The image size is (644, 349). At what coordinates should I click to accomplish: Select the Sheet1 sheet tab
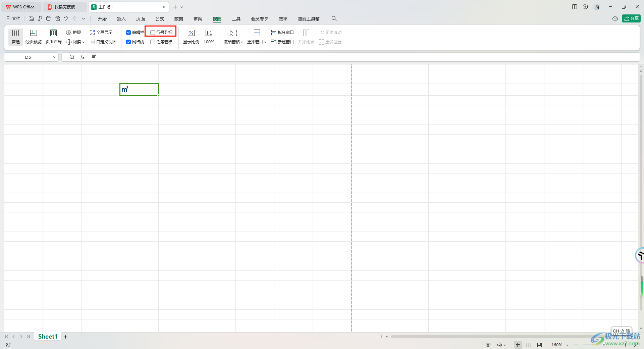48,337
